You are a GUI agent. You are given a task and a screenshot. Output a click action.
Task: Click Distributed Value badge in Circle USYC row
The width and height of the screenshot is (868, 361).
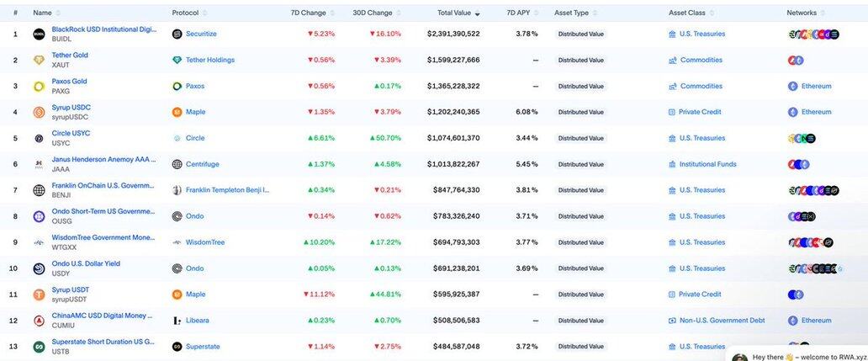580,139
